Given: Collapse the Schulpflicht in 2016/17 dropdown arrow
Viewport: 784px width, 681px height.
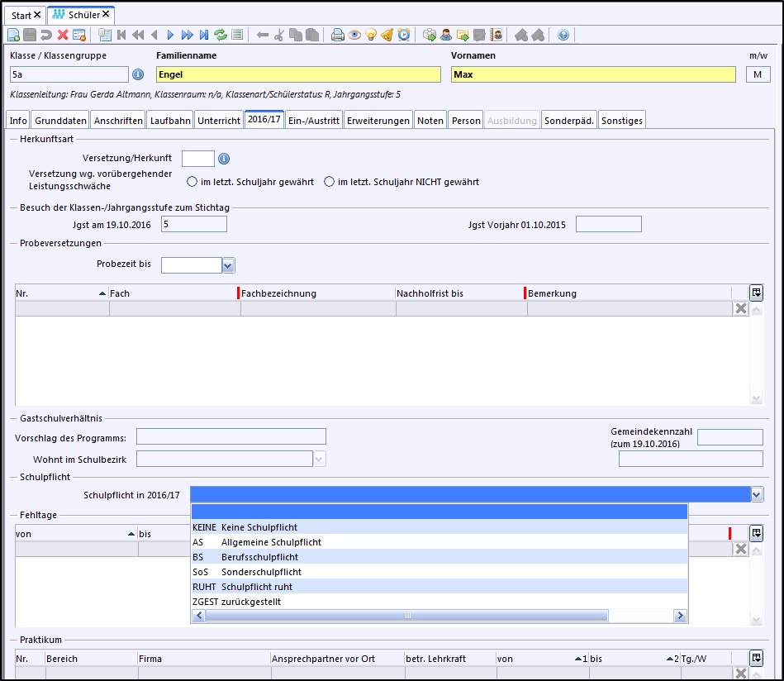Looking at the screenshot, I should coord(757,494).
